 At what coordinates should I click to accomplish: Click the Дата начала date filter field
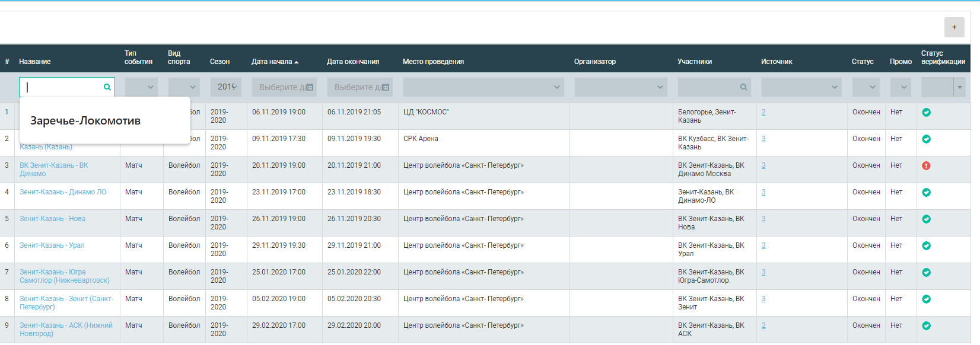point(284,87)
